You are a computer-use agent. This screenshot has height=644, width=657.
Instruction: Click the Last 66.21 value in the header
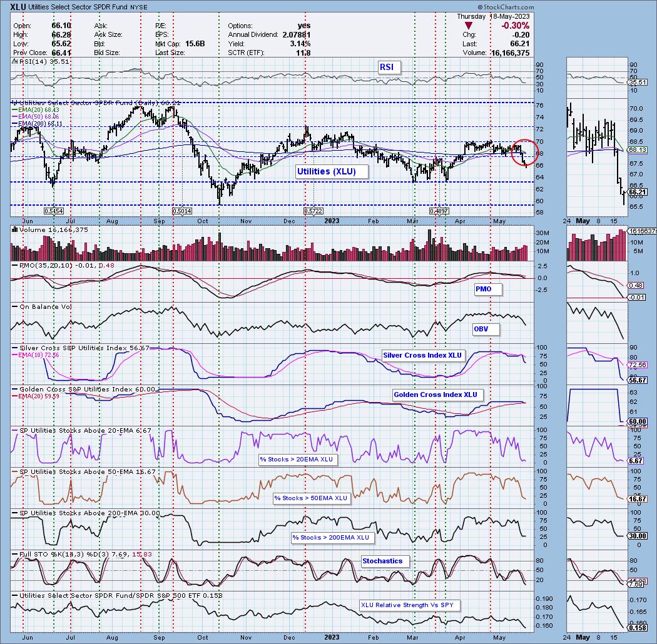(521, 44)
